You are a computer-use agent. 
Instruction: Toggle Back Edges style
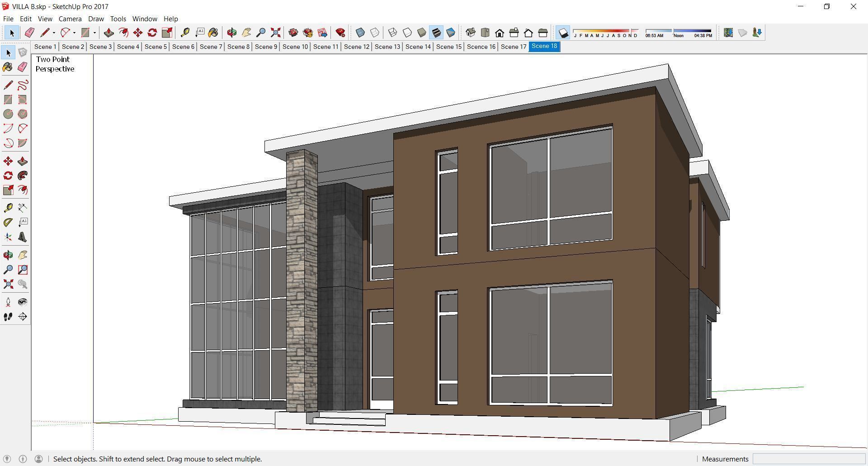click(375, 33)
